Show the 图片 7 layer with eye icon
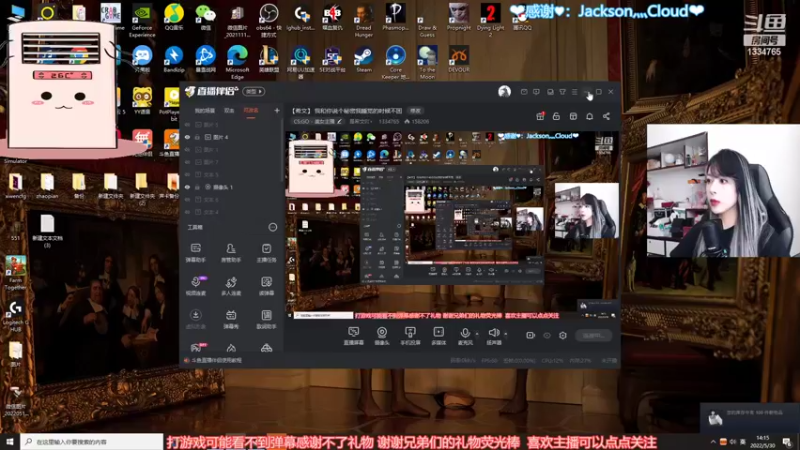 [187, 162]
